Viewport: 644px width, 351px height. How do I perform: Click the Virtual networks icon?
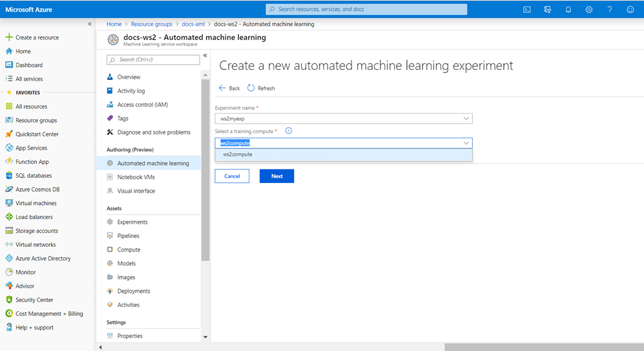point(9,244)
